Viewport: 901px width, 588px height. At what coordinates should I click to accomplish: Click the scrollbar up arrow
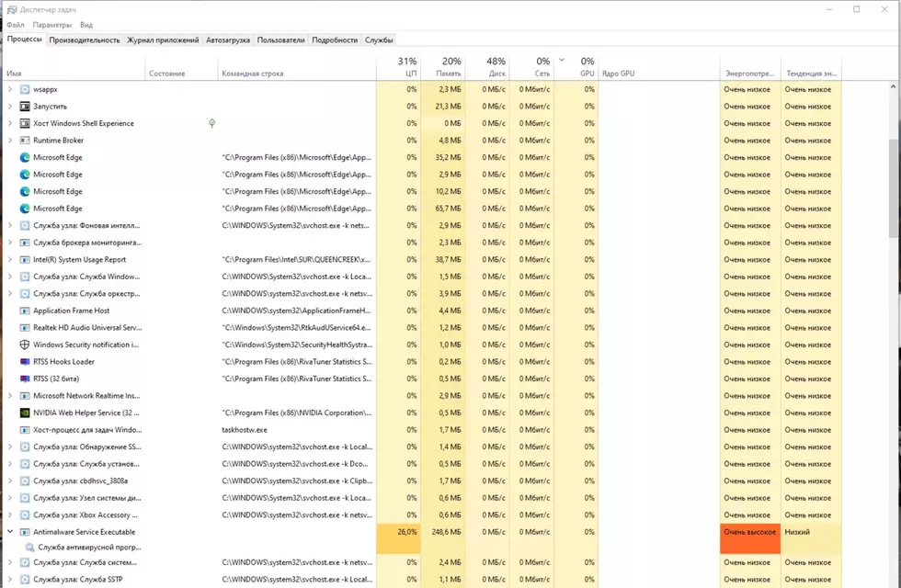pyautogui.click(x=893, y=86)
